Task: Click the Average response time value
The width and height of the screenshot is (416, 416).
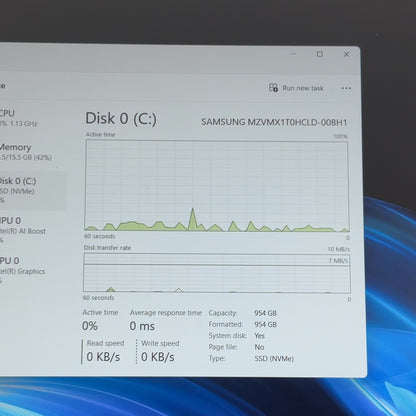Action: click(142, 326)
